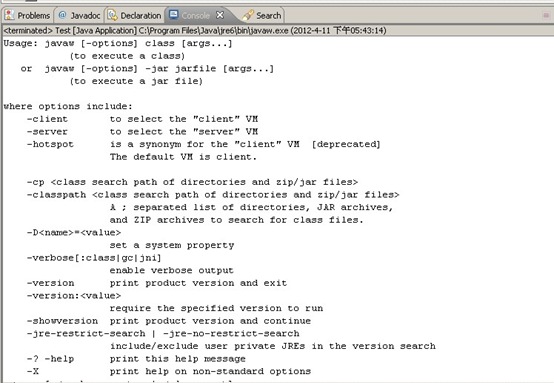Activate the Console tab label
Viewport: 554px width, 383px height.
[196, 16]
